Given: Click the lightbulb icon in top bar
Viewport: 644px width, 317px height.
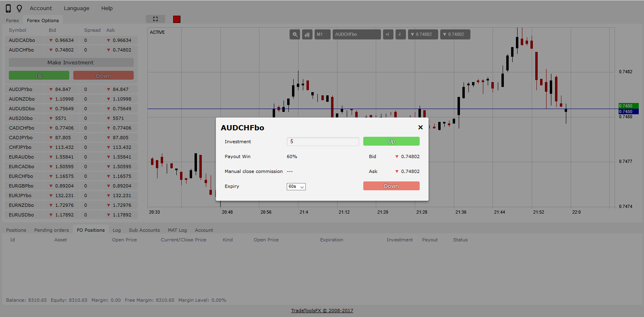Looking at the screenshot, I should tap(19, 8).
